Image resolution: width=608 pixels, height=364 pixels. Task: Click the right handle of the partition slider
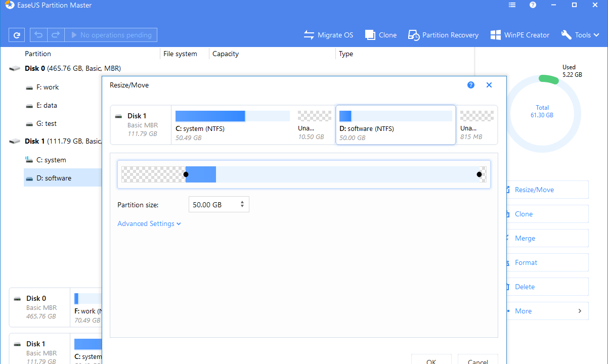480,174
